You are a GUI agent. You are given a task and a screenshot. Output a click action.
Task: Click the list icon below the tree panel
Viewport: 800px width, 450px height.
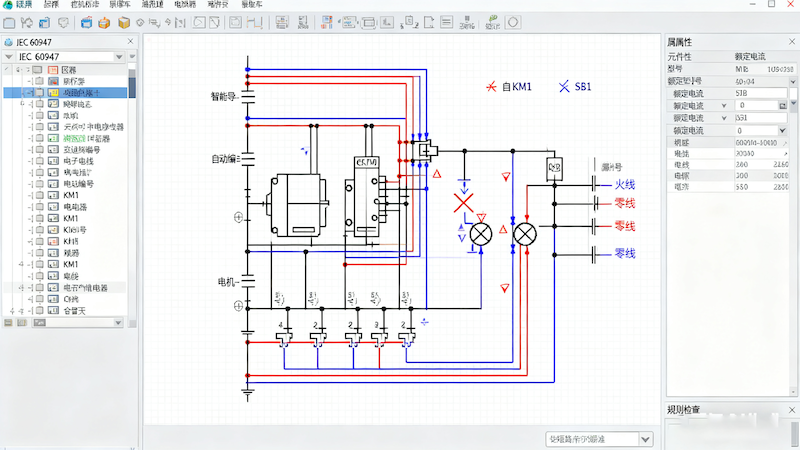(x=7, y=323)
